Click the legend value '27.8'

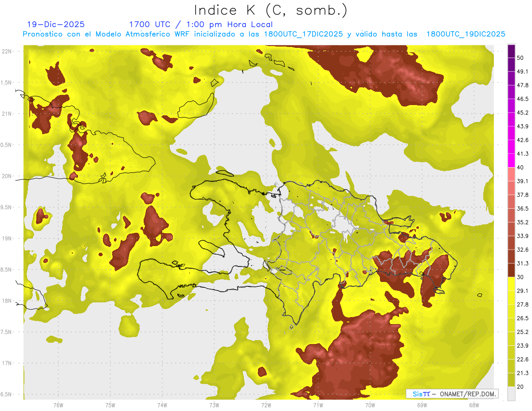[x=522, y=305]
